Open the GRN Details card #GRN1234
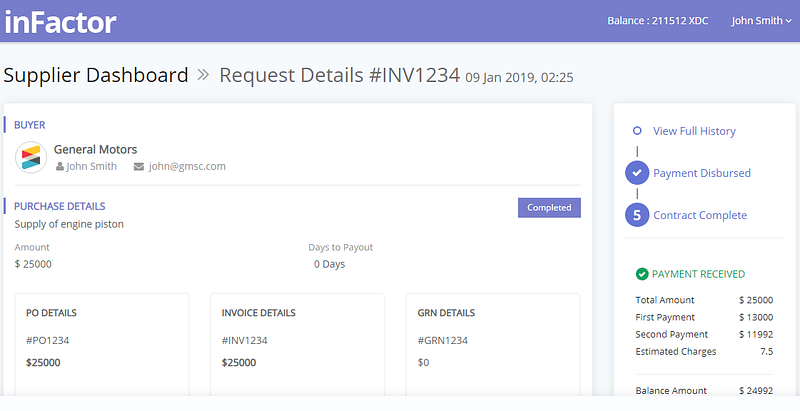 pos(493,344)
